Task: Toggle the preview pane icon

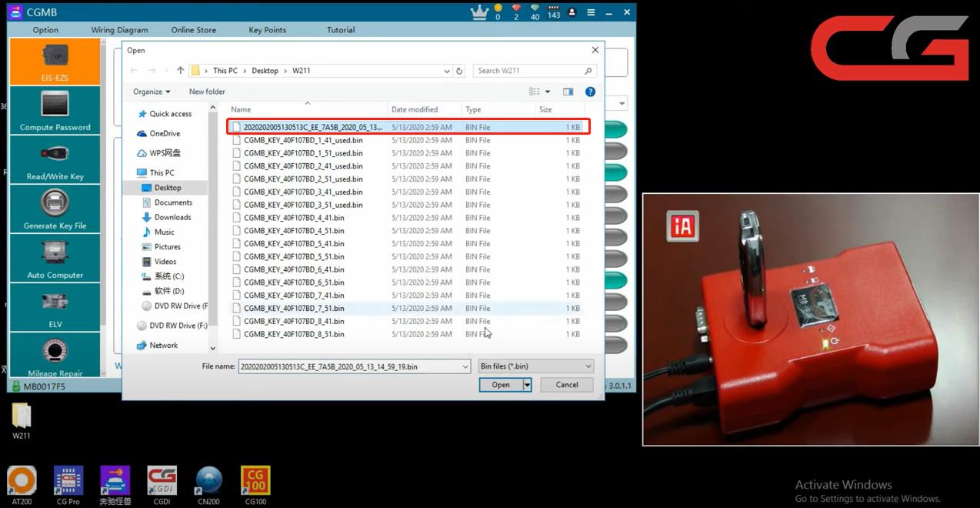Action: coord(568,92)
